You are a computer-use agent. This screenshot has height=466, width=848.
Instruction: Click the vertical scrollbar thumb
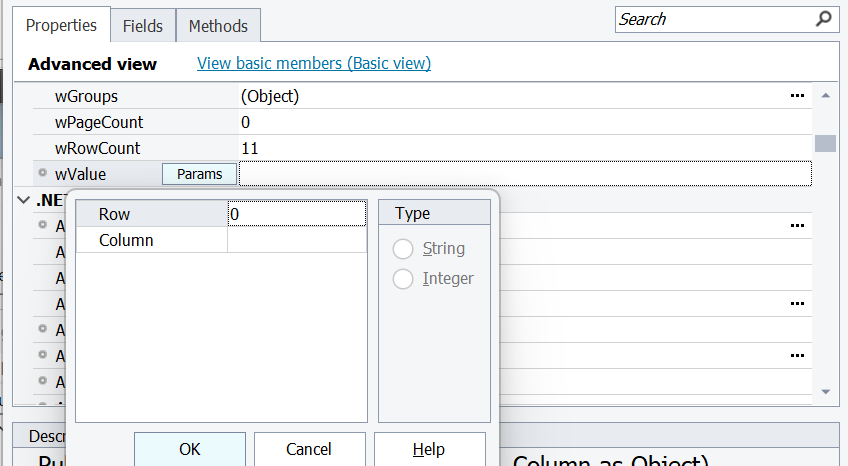point(825,142)
